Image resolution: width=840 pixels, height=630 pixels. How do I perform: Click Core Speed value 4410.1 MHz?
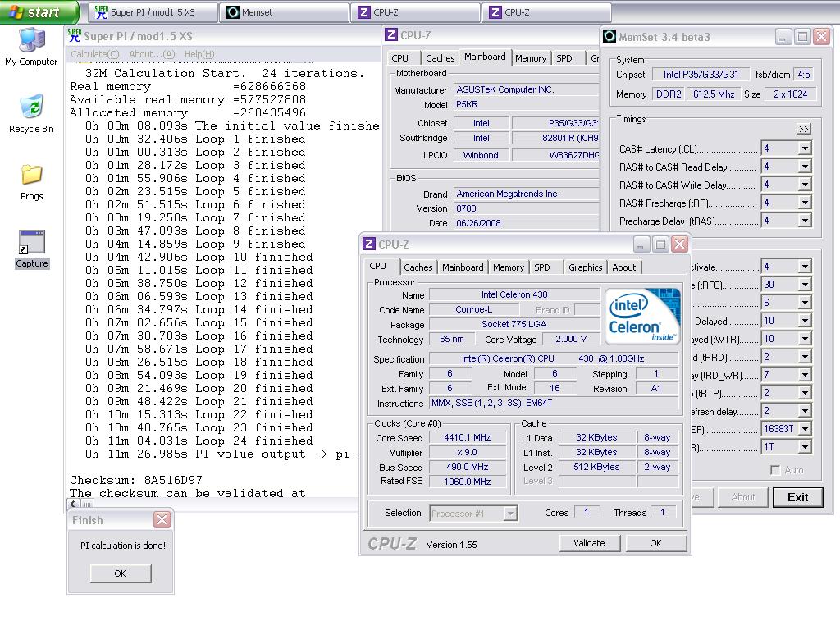[467, 438]
